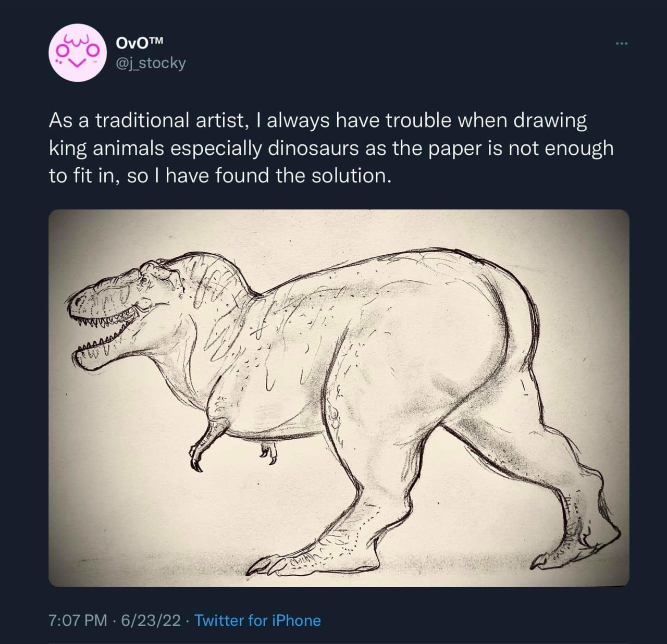Screen dimensions: 667x644
Task: Open the T. rex drawing image
Action: 339,398
